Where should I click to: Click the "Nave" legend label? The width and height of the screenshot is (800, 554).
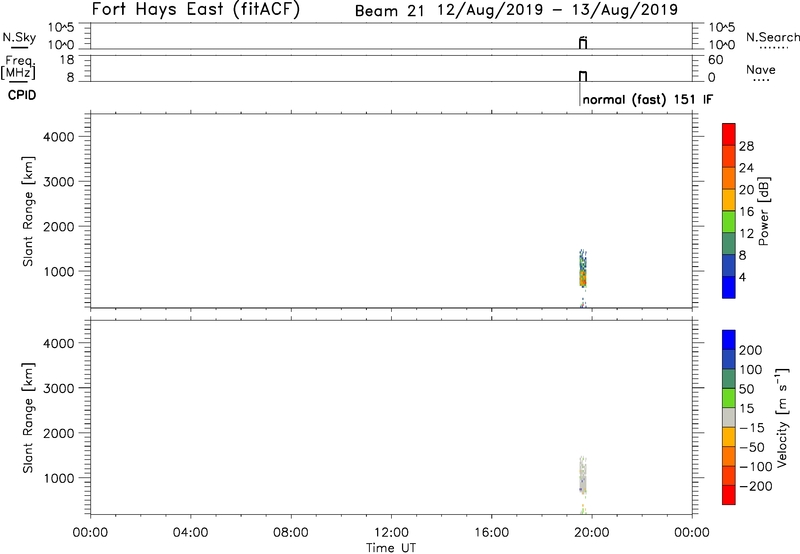(761, 69)
